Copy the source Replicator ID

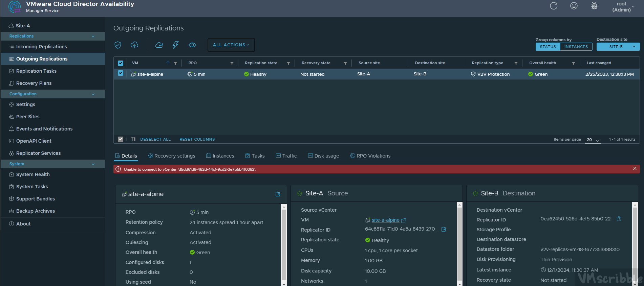(444, 229)
